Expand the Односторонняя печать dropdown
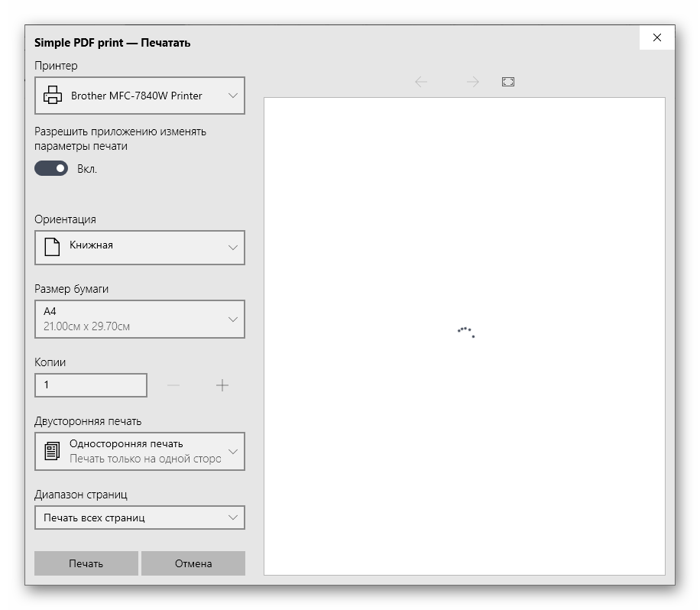The height and width of the screenshot is (610, 700). click(x=140, y=451)
